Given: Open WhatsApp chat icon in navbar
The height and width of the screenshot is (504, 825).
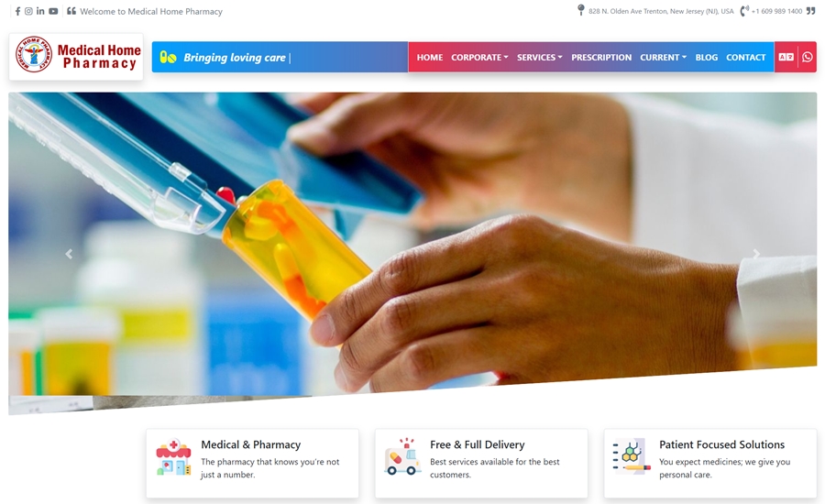Looking at the screenshot, I should click(808, 57).
